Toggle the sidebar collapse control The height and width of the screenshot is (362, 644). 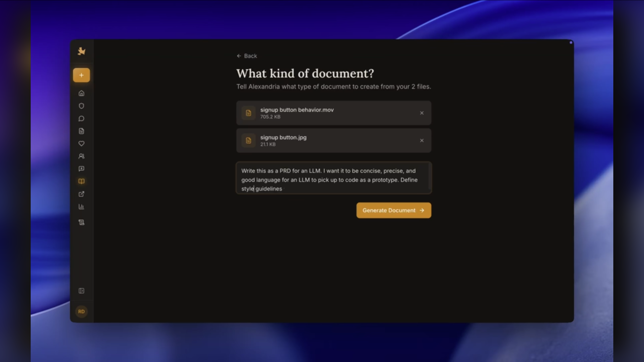(x=81, y=291)
